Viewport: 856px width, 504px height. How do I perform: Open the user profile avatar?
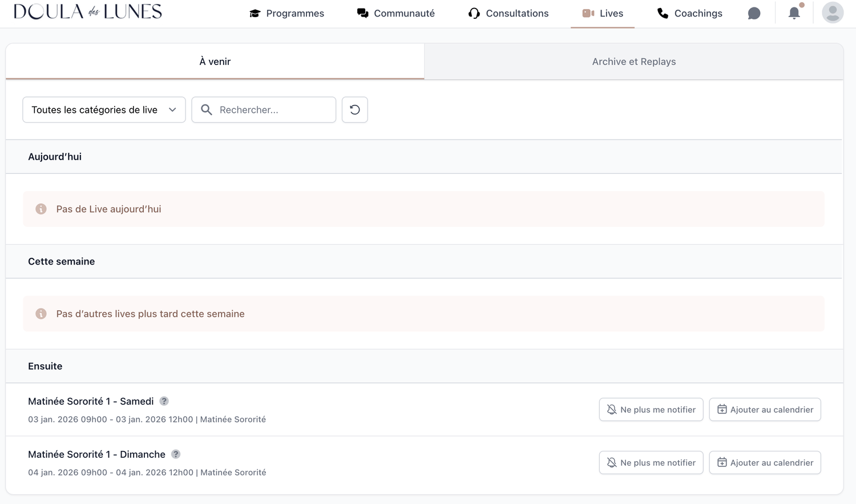point(833,13)
